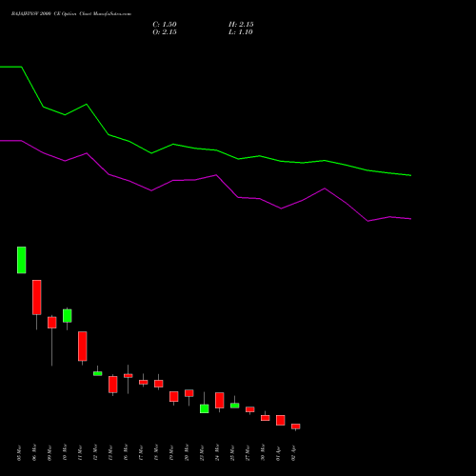
Task: Click the open value 'O: 2.15'
Action: click(x=165, y=32)
